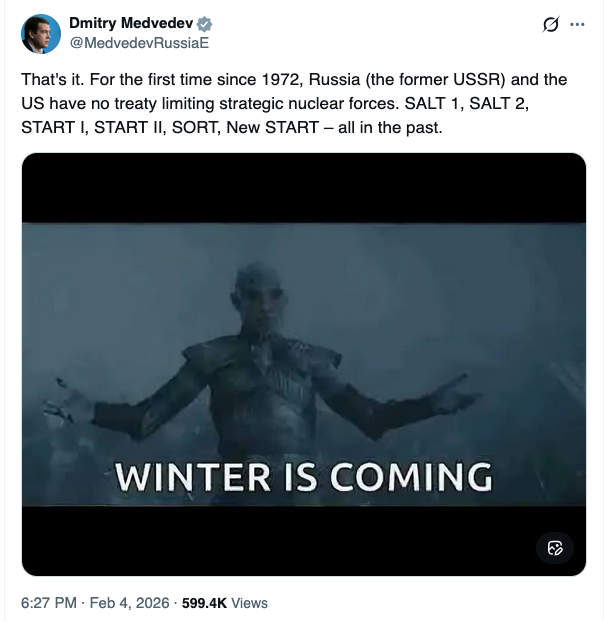This screenshot has height=621, width=604.
Task: Click the Feb 4, 2026 date
Action: point(130,603)
